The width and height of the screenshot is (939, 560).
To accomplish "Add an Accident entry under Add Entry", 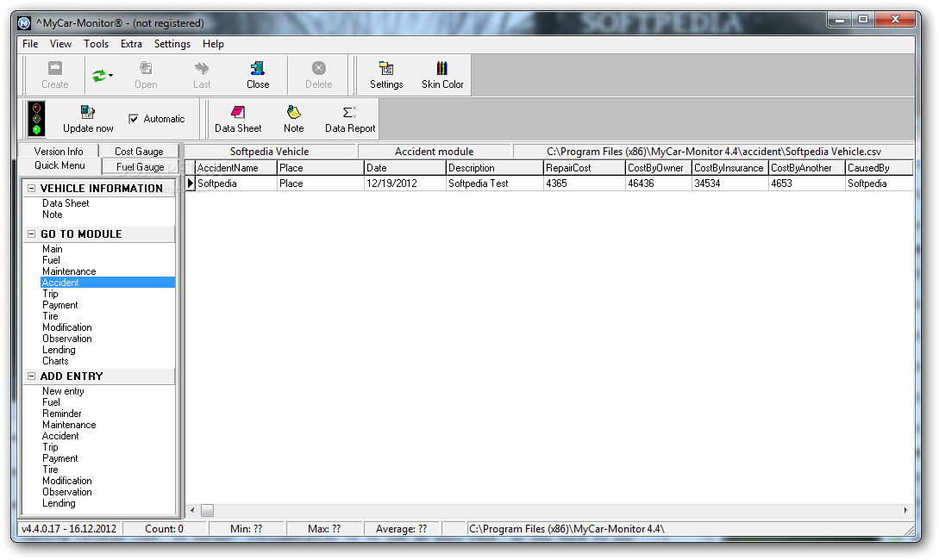I will (x=60, y=436).
